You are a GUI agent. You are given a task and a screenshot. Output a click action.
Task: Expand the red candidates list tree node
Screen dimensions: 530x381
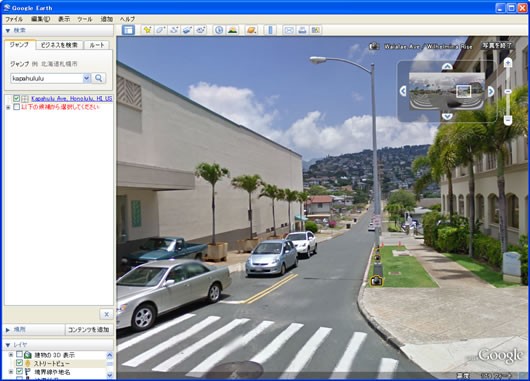point(8,107)
